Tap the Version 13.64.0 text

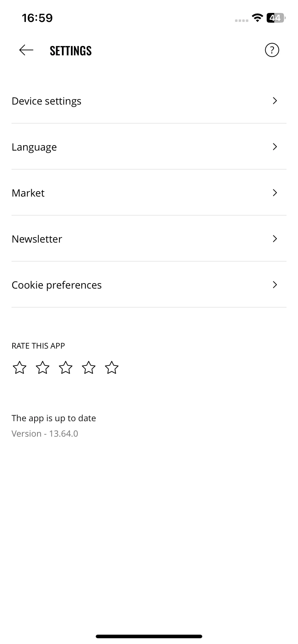45,433
